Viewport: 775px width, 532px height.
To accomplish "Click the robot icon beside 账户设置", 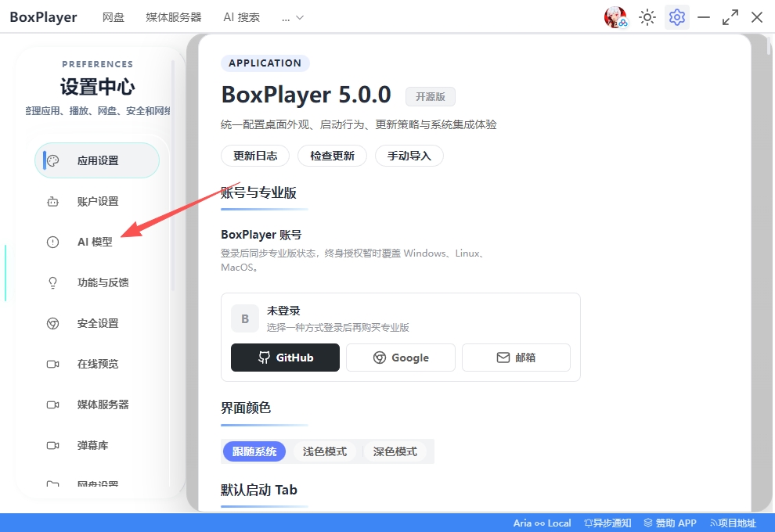I will (53, 202).
